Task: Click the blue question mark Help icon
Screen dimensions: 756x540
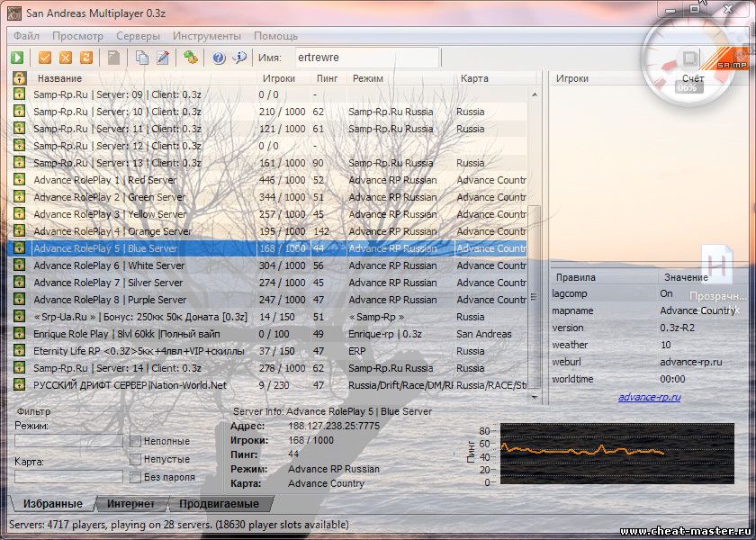Action: coord(219,58)
